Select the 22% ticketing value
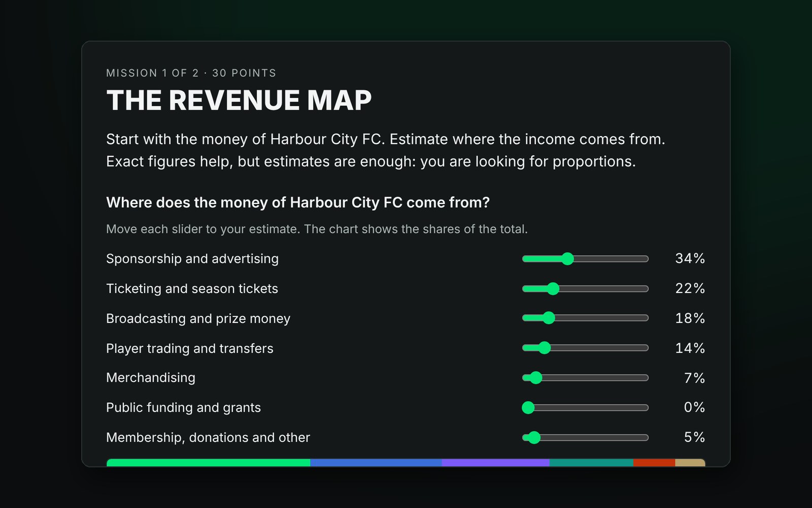Image resolution: width=812 pixels, height=508 pixels. pos(690,289)
